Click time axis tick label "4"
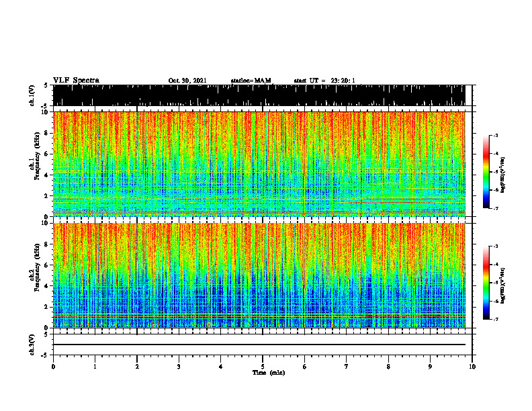Screen dimensions: 532x411 click(221, 367)
